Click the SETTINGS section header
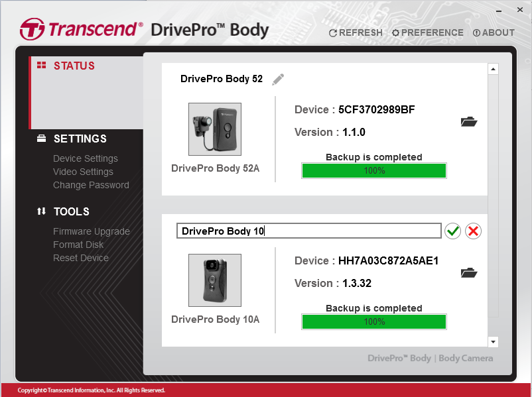532x397 pixels. coord(80,139)
